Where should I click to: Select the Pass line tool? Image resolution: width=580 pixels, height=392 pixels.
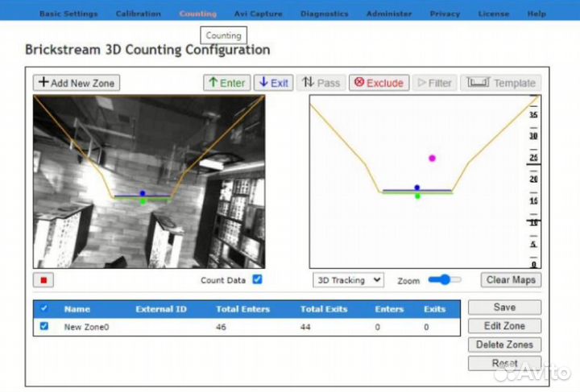(x=321, y=83)
